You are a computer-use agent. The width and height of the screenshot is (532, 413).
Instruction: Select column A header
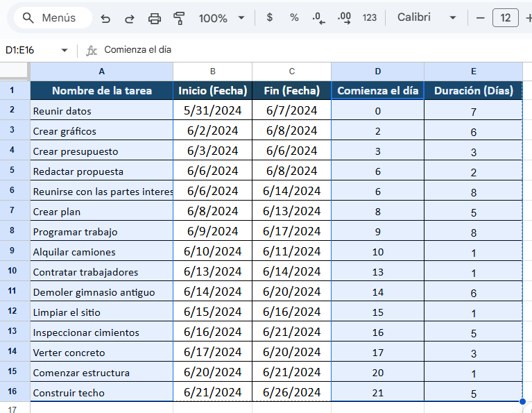pos(101,71)
